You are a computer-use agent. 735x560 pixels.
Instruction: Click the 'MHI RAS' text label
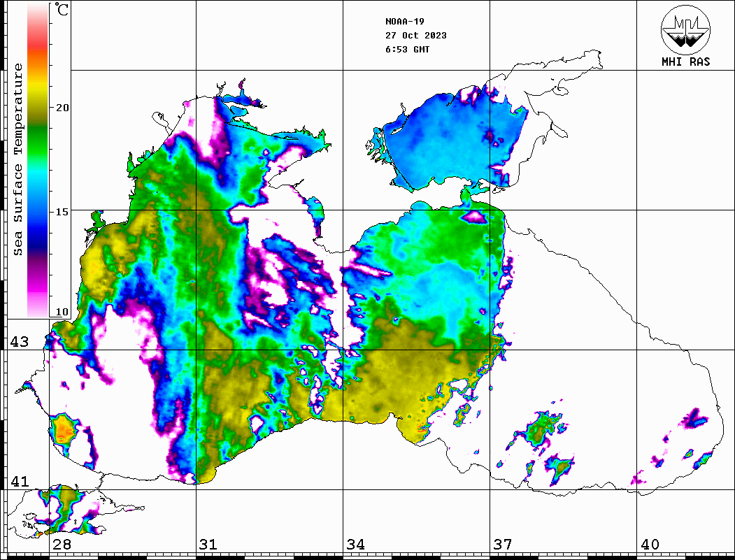686,62
